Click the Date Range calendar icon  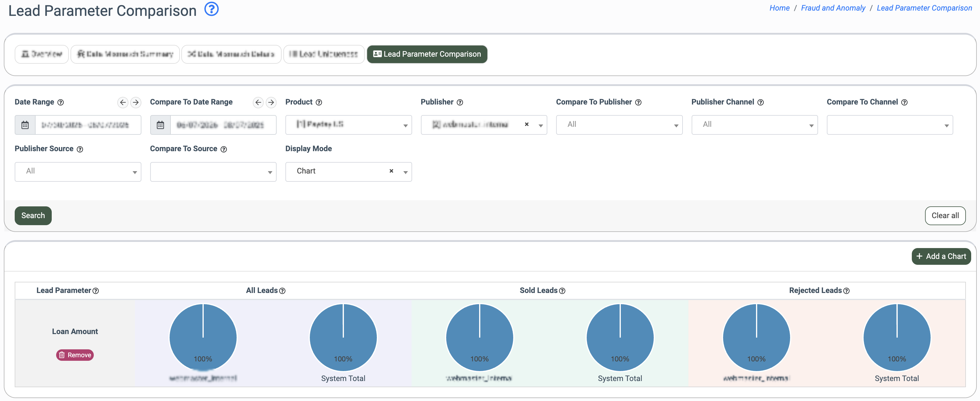point(25,125)
